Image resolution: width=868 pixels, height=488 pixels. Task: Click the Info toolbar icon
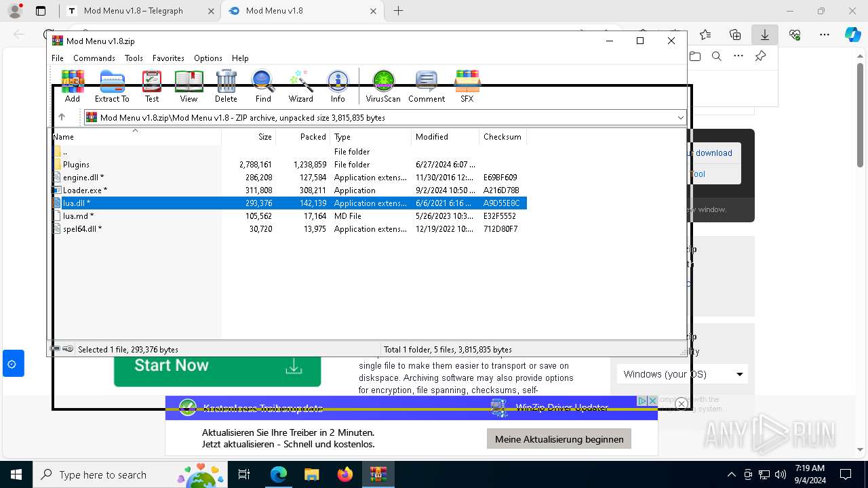point(338,86)
